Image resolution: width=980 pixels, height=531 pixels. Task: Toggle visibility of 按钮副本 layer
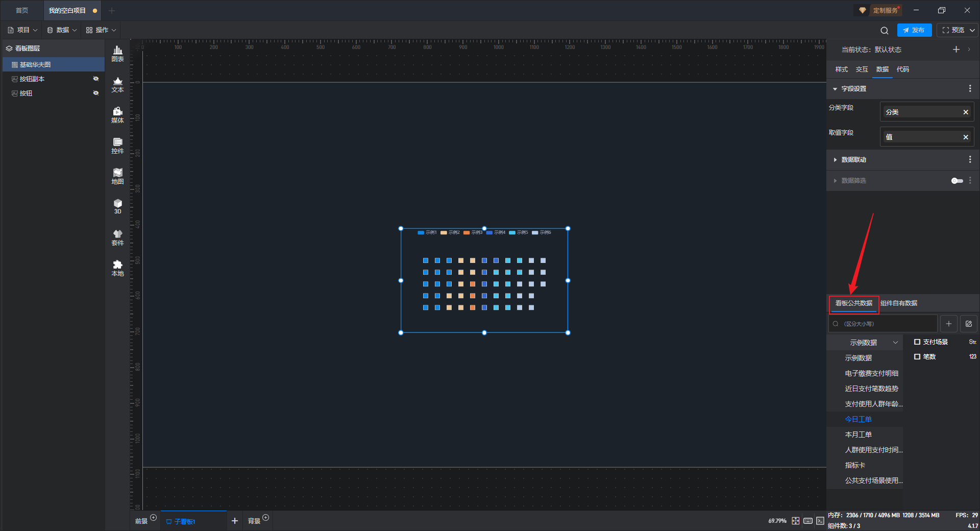click(x=95, y=79)
